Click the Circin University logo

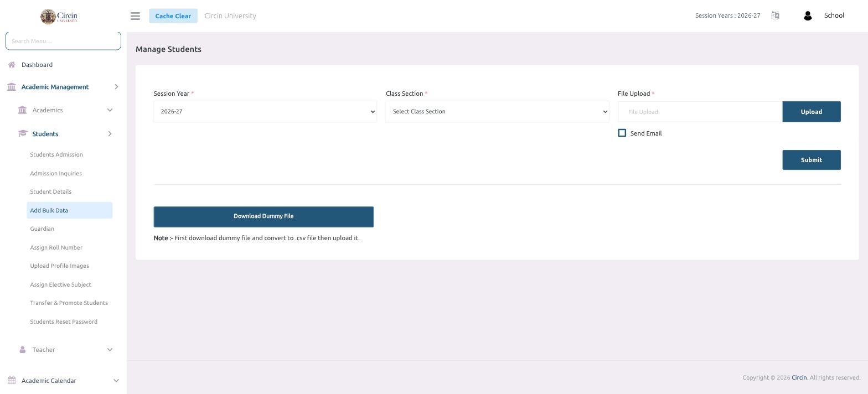[59, 16]
